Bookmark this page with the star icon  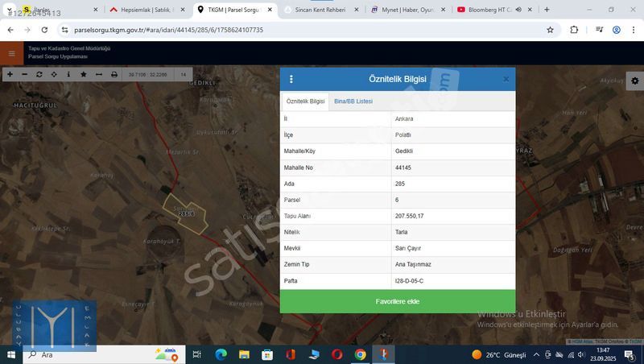point(550,30)
